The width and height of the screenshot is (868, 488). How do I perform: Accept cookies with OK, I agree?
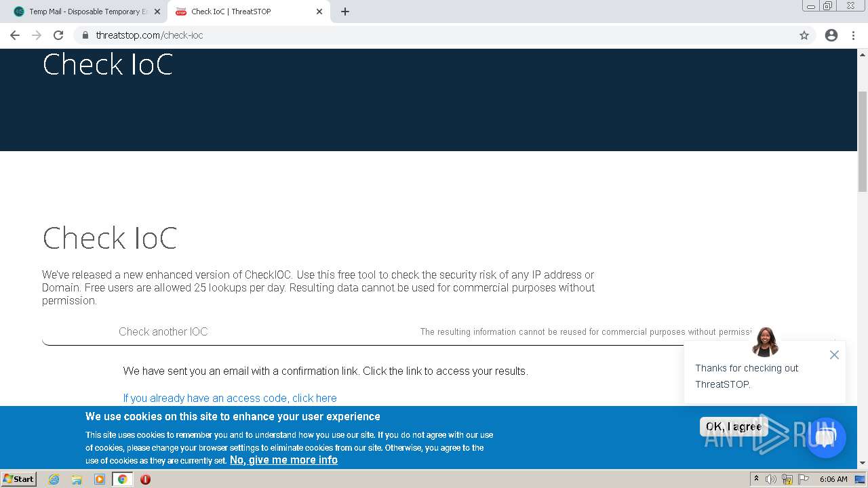tap(734, 426)
